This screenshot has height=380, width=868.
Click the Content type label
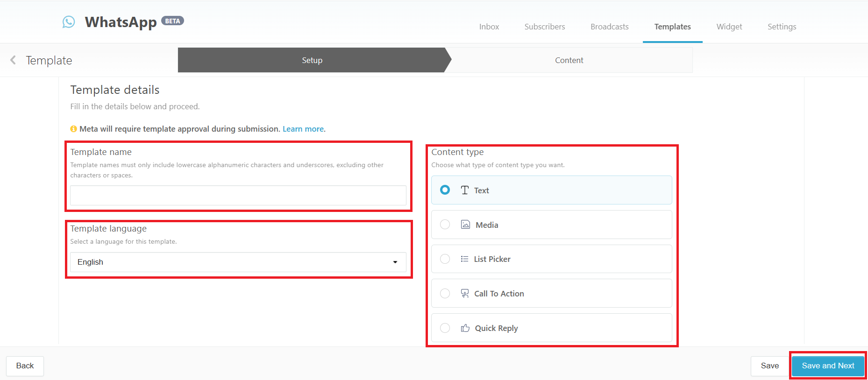[457, 152]
